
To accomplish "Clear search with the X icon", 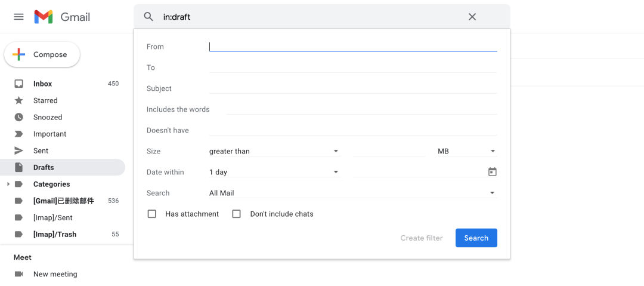I will (x=472, y=17).
